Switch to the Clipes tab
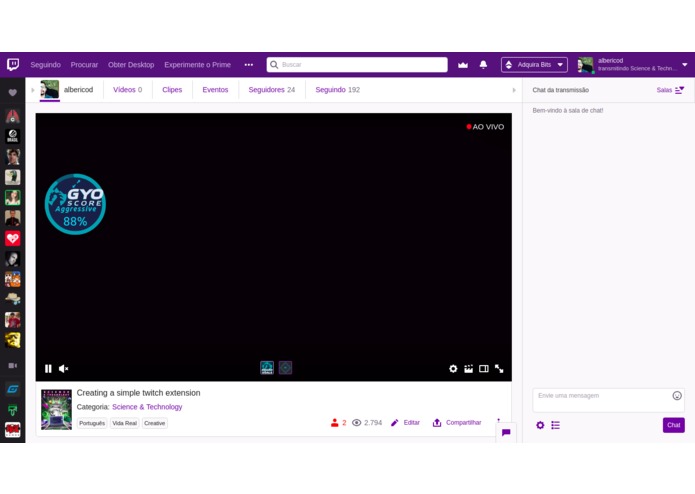This screenshot has height=494, width=695. pyautogui.click(x=172, y=90)
